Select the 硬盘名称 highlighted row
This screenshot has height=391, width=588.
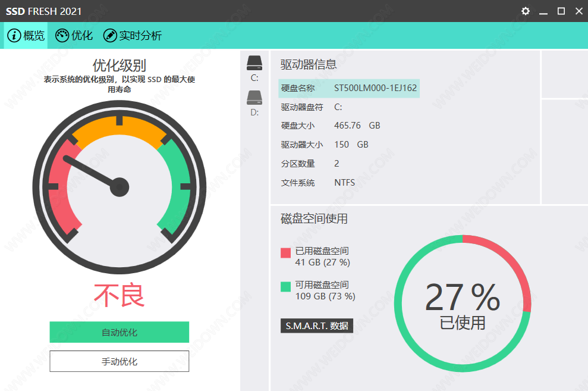(348, 88)
